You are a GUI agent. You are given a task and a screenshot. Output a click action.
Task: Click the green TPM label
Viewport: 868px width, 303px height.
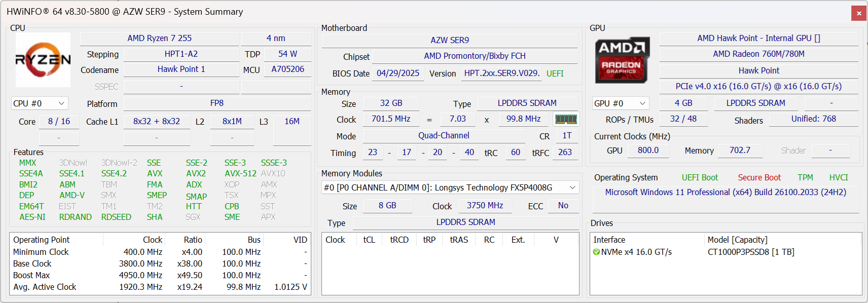pyautogui.click(x=805, y=178)
